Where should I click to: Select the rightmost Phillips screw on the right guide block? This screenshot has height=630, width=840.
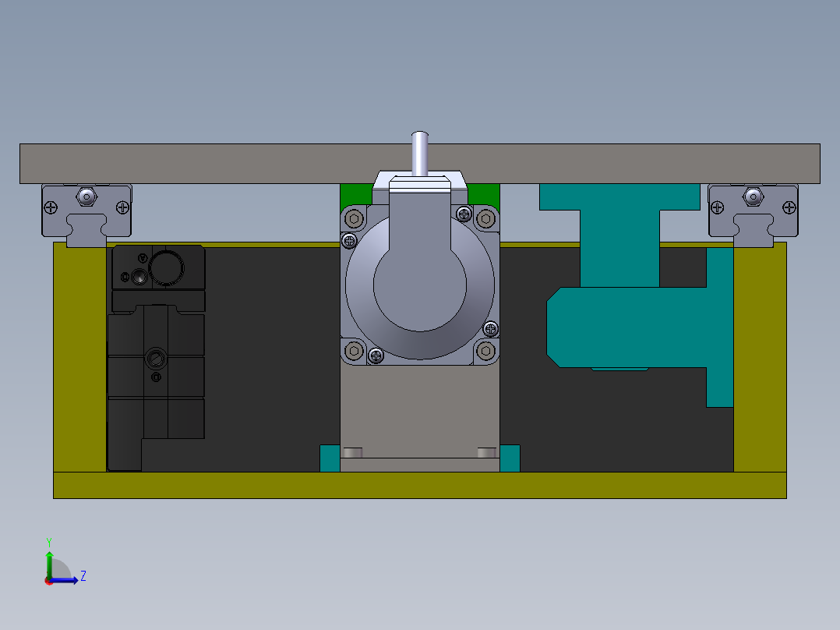[x=789, y=207]
